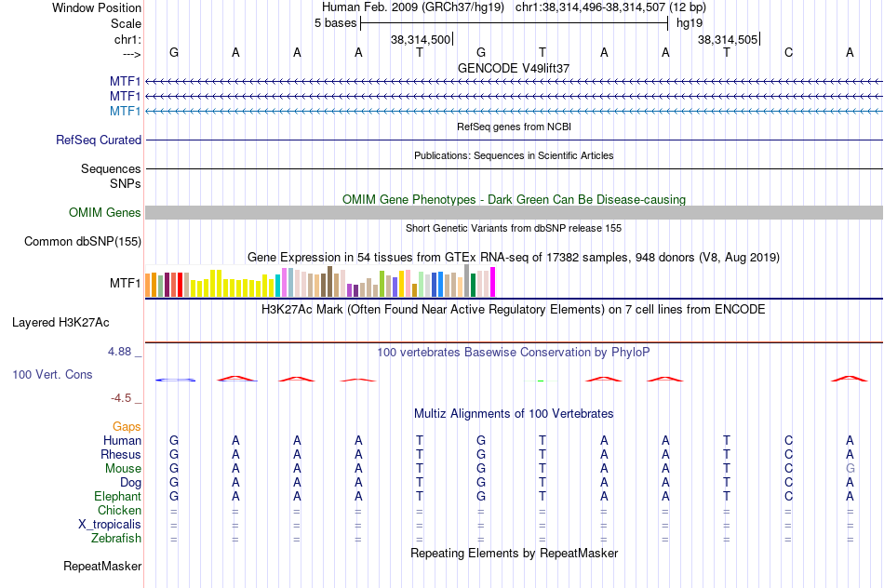The height and width of the screenshot is (588, 884).
Task: Click the orange Gaps label
Action: tap(127, 427)
